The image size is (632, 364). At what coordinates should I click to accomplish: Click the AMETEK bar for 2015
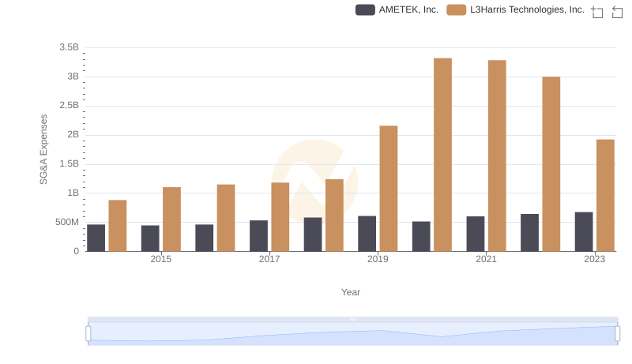[x=150, y=238]
